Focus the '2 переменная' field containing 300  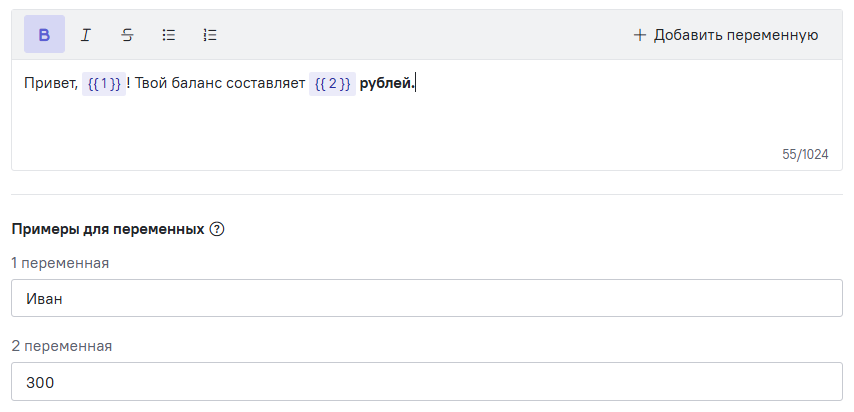(427, 381)
